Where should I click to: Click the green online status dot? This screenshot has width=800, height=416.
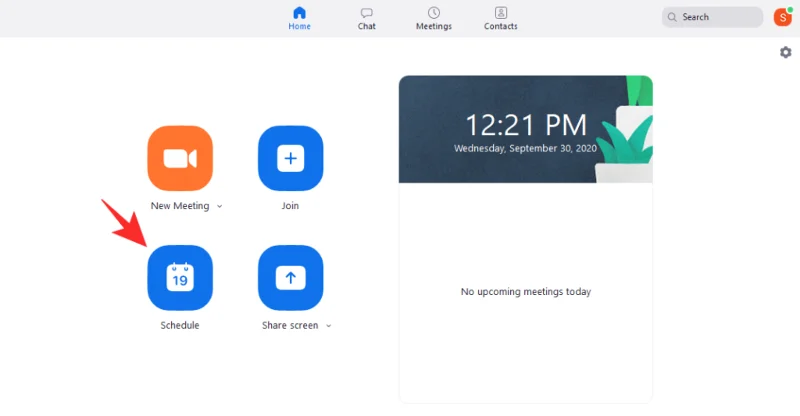tap(790, 9)
